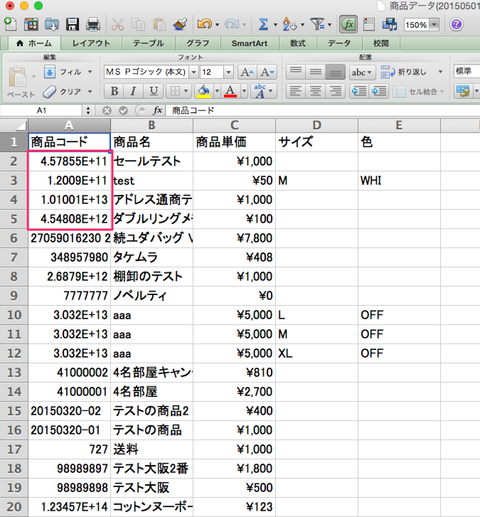
Task: Toggle the formula builder fx button
Action: point(348,24)
